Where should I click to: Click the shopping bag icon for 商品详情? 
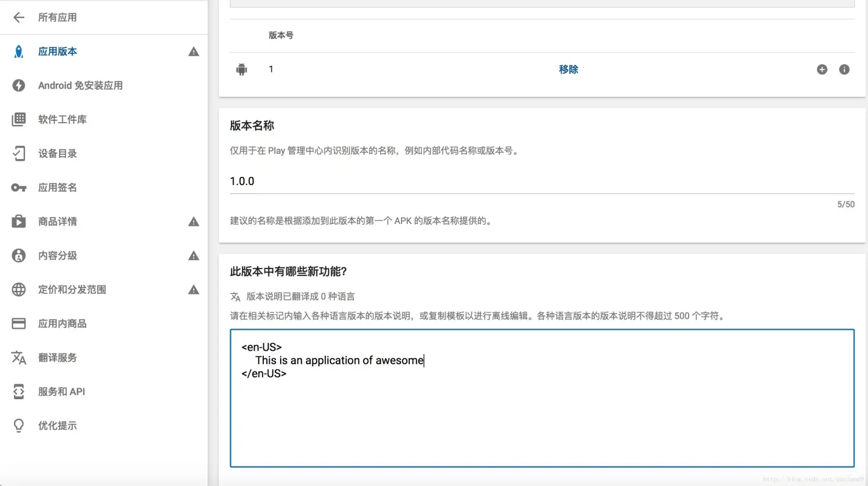click(19, 222)
